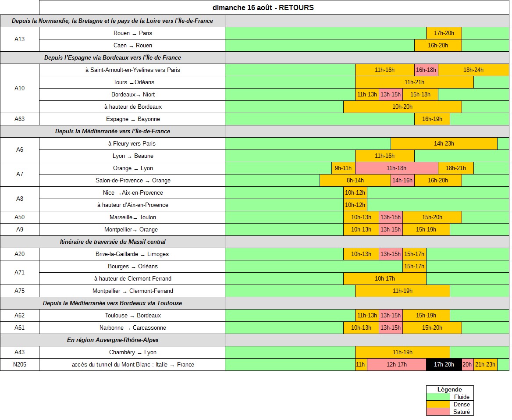Click the N205 road label cell
The height and width of the screenshot is (420, 512).
coord(20,364)
